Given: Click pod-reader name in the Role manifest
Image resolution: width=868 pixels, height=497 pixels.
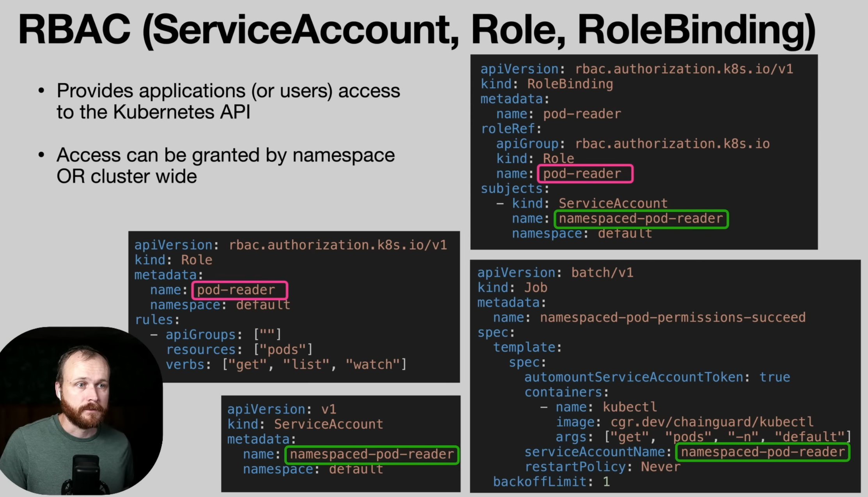Looking at the screenshot, I should coord(240,290).
